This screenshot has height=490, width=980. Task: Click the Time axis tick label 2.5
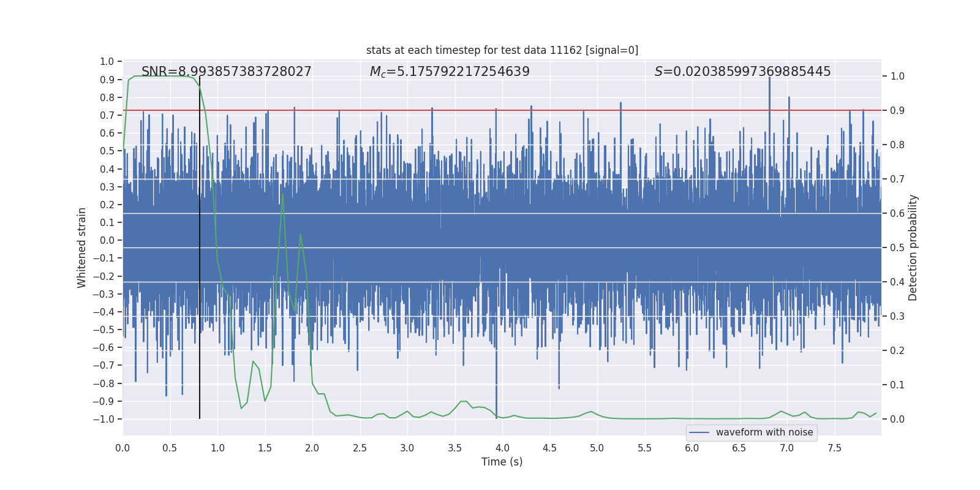[360, 448]
